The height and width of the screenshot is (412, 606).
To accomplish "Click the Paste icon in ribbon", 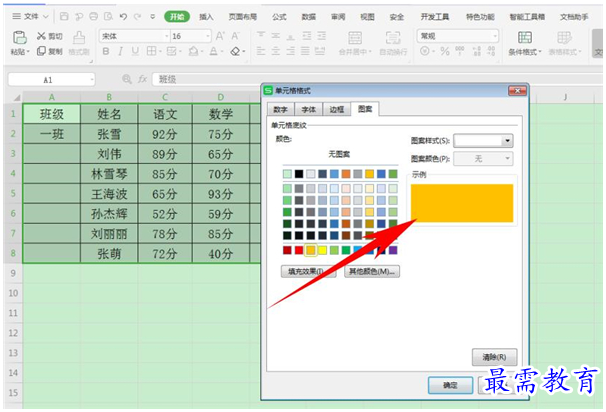I will [19, 37].
